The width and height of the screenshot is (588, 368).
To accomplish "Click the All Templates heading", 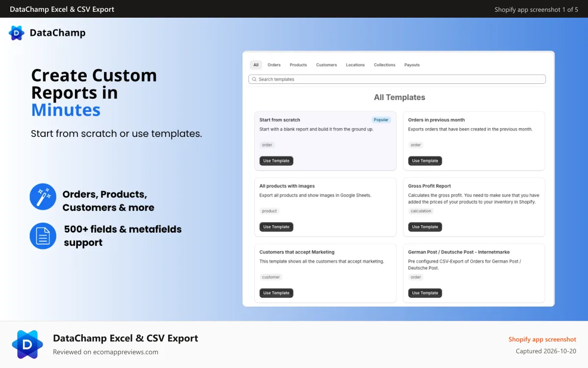I will [399, 97].
